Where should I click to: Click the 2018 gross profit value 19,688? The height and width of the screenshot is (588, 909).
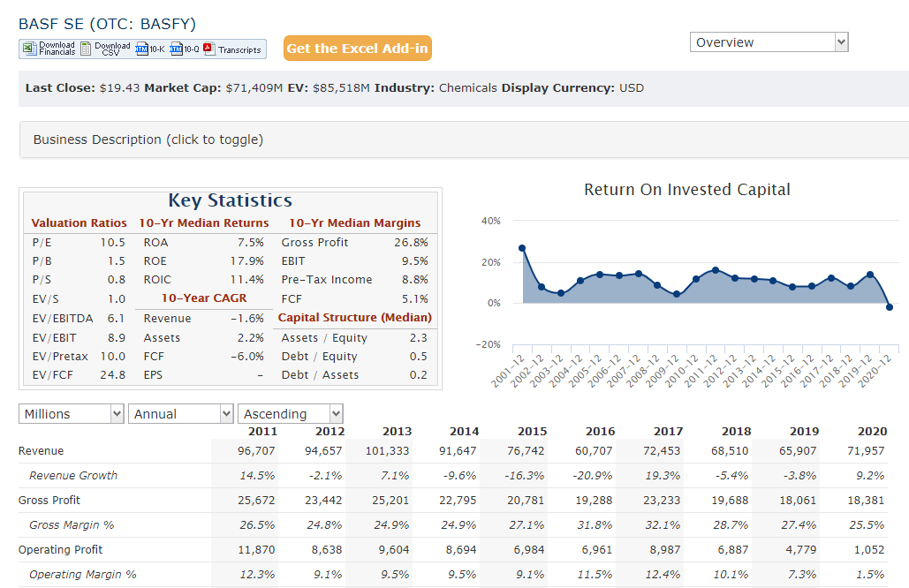[730, 500]
